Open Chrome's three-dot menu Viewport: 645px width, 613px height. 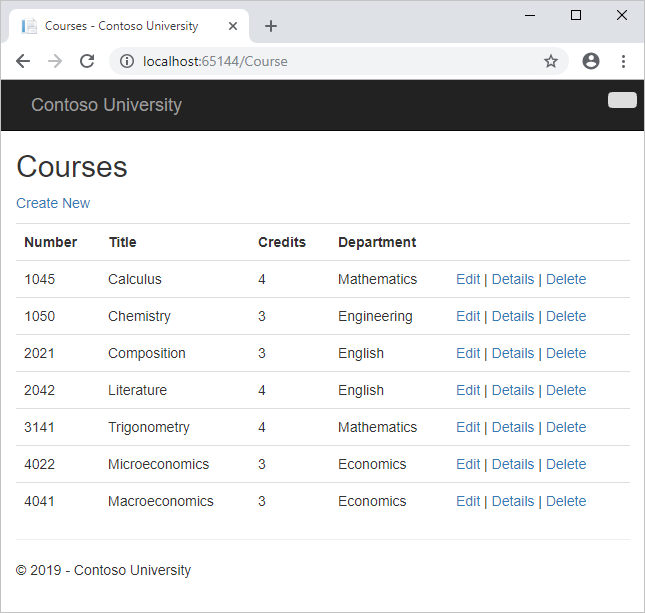click(x=623, y=61)
